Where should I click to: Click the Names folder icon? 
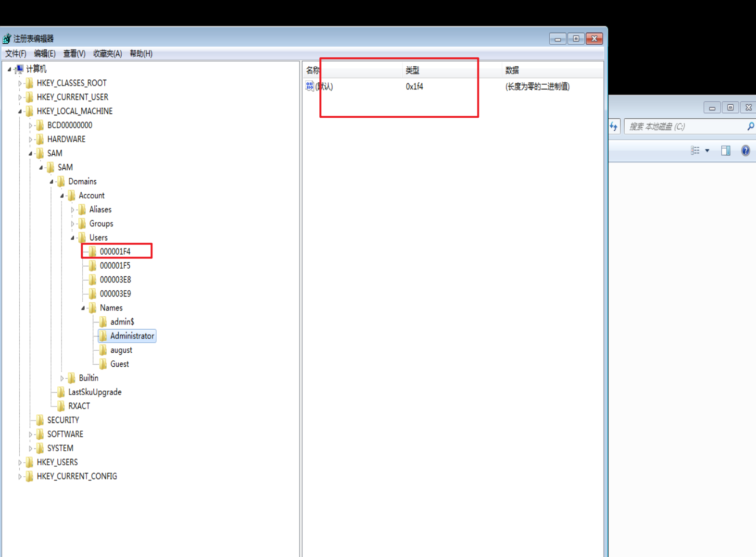click(93, 308)
